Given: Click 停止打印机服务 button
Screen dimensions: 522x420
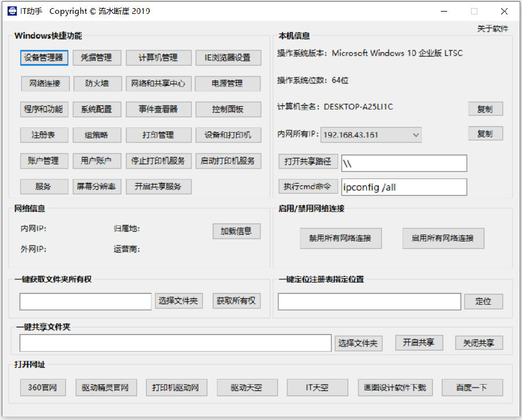Looking at the screenshot, I should tap(158, 160).
